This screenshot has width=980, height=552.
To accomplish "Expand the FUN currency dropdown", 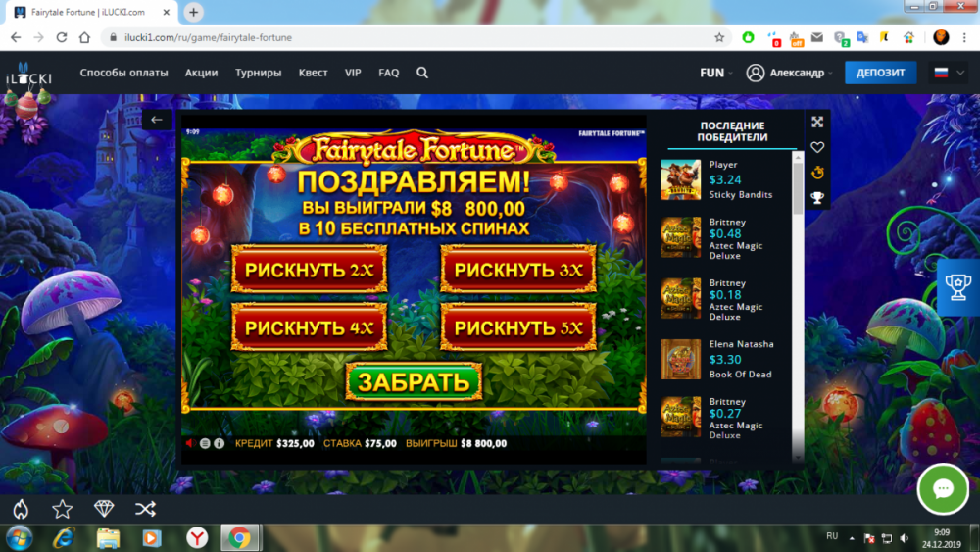I will point(716,73).
